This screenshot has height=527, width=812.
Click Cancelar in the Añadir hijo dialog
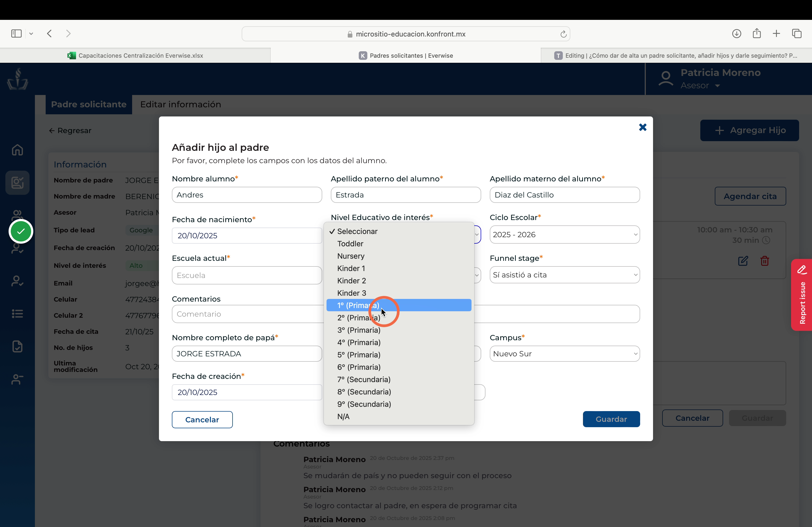tap(202, 420)
